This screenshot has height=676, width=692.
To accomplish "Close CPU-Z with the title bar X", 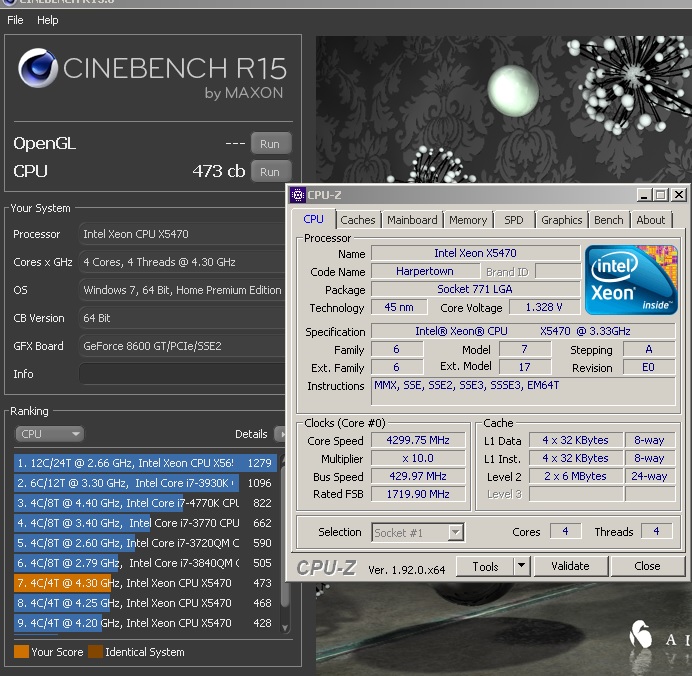I will (x=679, y=195).
